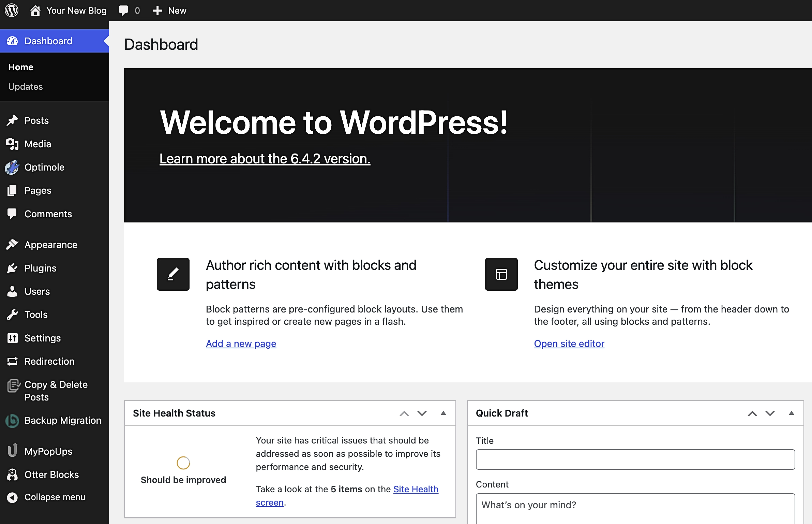
Task: Select the Posts pin icon in the sidebar
Action: [x=13, y=120]
